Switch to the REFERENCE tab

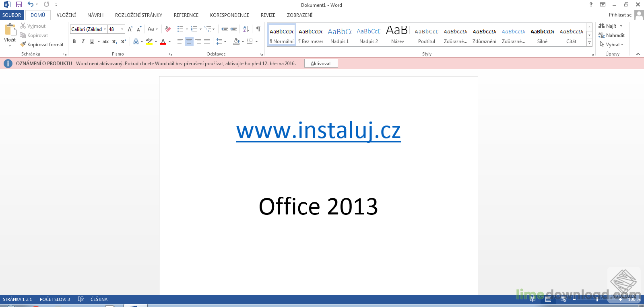[186, 15]
